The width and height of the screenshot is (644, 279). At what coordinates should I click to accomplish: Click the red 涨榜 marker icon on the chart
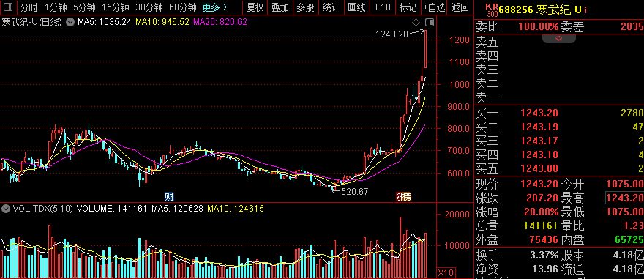pyautogui.click(x=403, y=196)
